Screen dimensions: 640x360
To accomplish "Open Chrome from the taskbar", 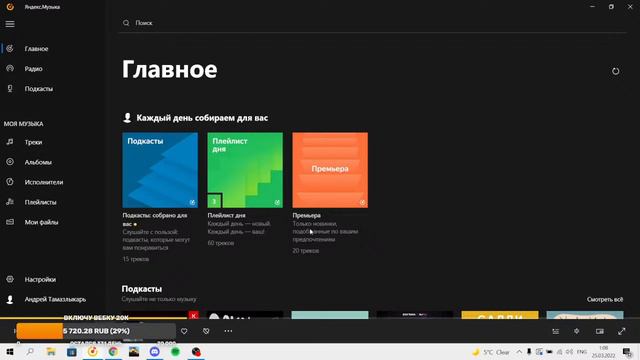I will (x=113, y=351).
